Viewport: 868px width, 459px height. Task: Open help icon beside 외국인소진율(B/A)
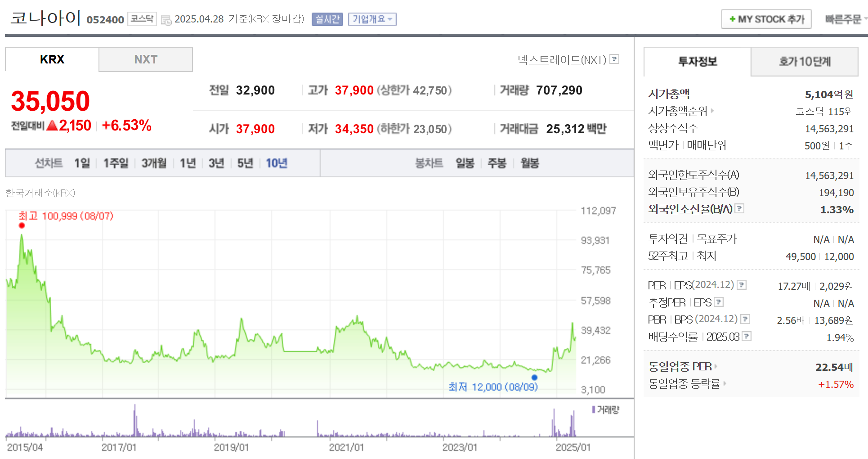[x=739, y=208]
